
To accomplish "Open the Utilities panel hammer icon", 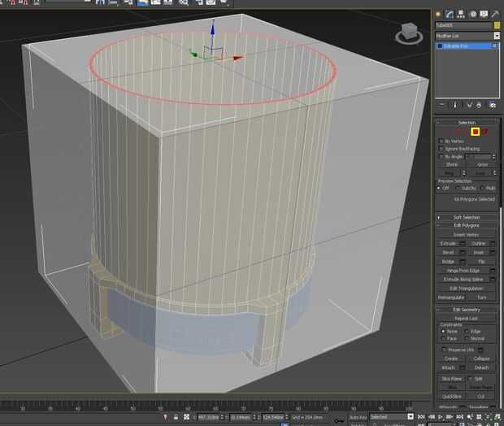I will [495, 14].
